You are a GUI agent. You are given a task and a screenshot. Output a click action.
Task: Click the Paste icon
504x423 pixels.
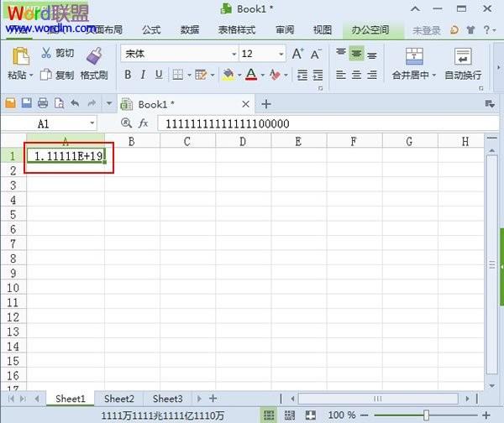20,56
